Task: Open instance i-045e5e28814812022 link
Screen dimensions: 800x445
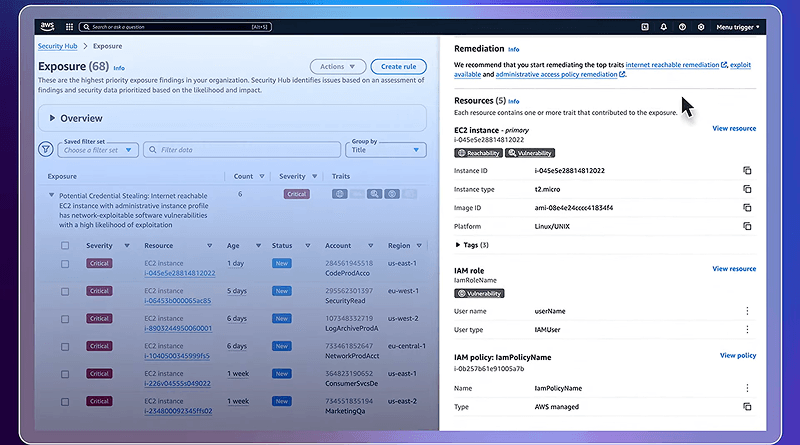Action: [x=180, y=273]
